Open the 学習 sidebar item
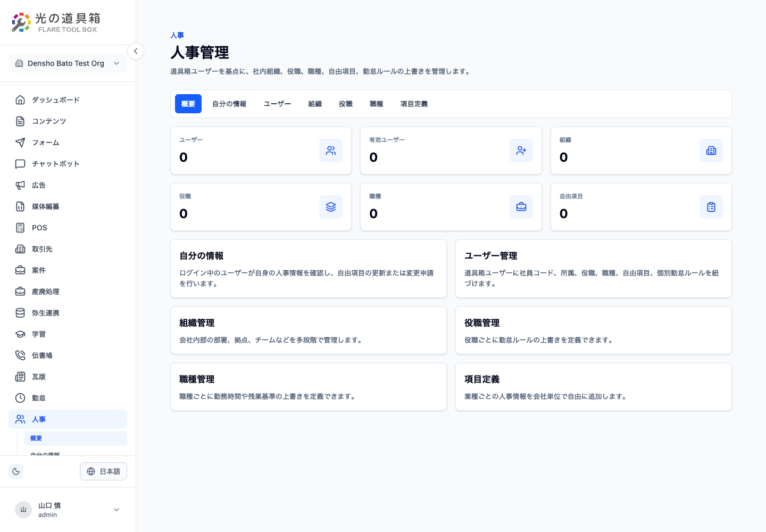766x532 pixels. pos(68,334)
